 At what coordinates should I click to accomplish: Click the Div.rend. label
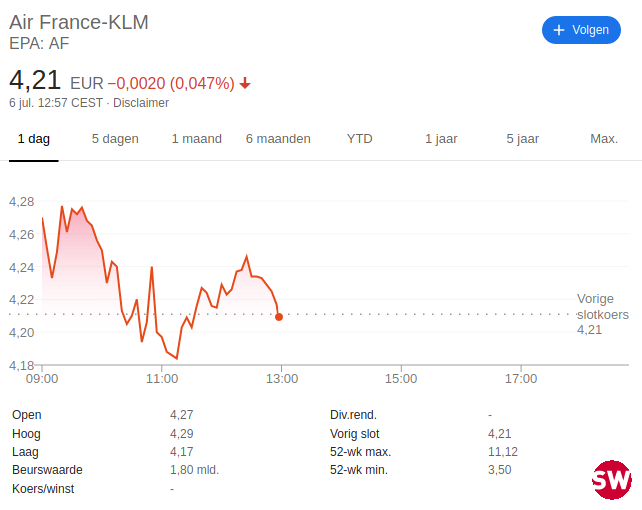point(353,415)
